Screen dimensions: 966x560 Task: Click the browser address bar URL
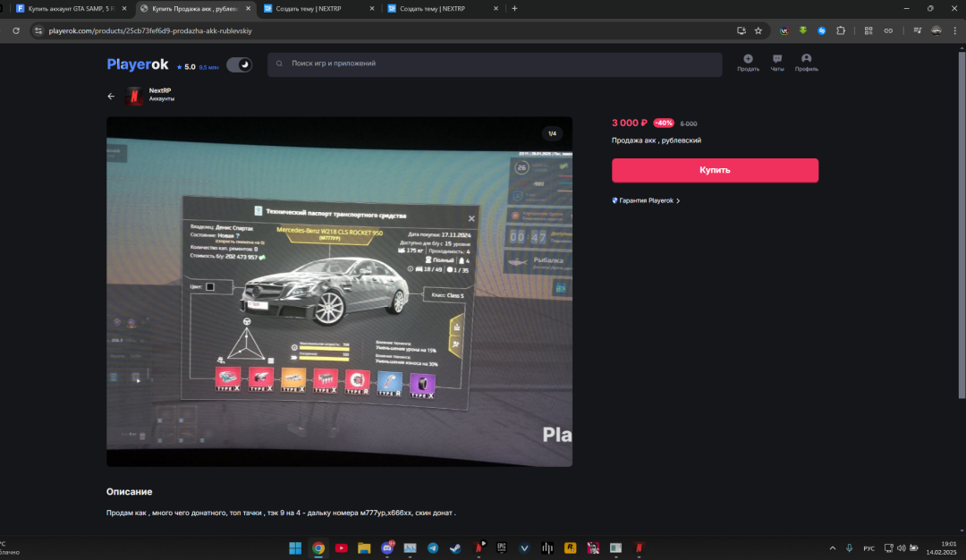[x=150, y=30]
